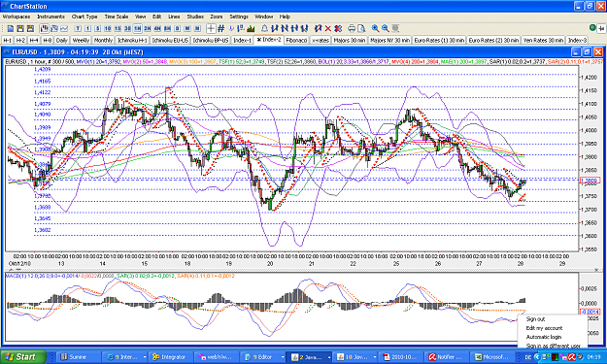
Task: Set time scale to 10 minutes
Action: tap(108, 28)
